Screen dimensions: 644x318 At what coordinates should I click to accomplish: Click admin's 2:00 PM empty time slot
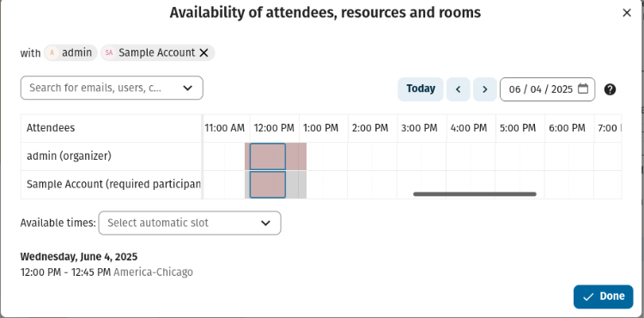(372, 156)
